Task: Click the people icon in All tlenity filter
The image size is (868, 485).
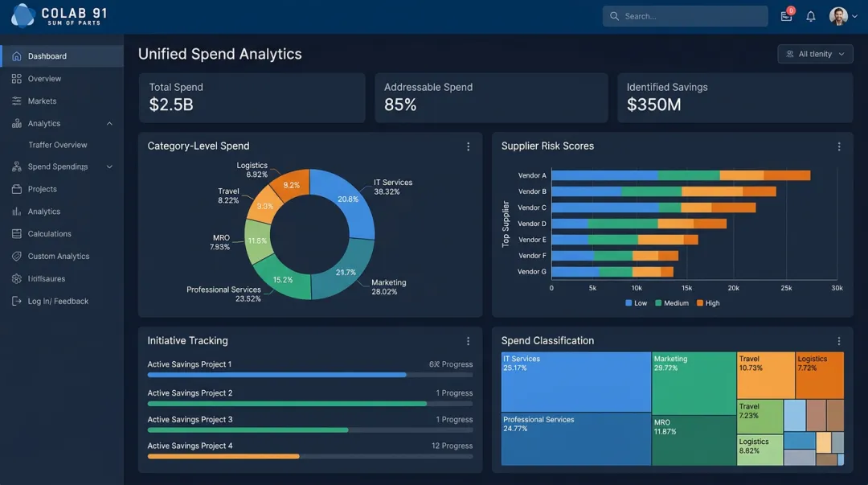Action: 790,54
